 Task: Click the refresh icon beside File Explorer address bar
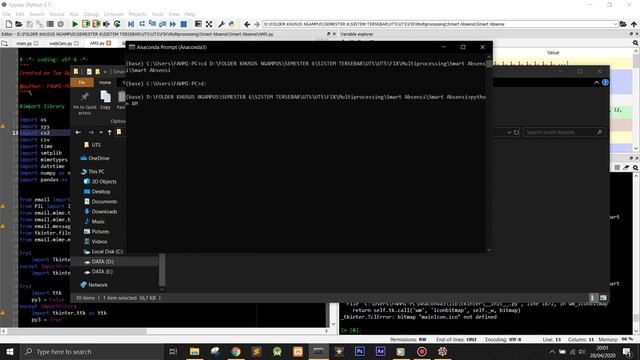(x=516, y=132)
